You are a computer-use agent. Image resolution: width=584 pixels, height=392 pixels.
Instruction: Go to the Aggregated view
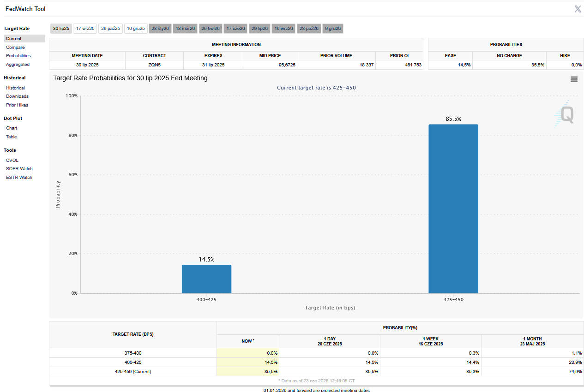coord(18,65)
